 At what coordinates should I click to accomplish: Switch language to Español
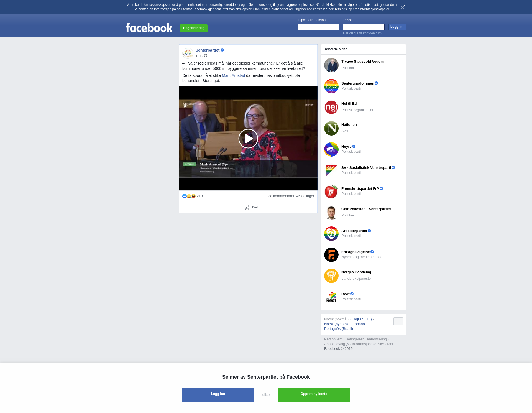(359, 324)
